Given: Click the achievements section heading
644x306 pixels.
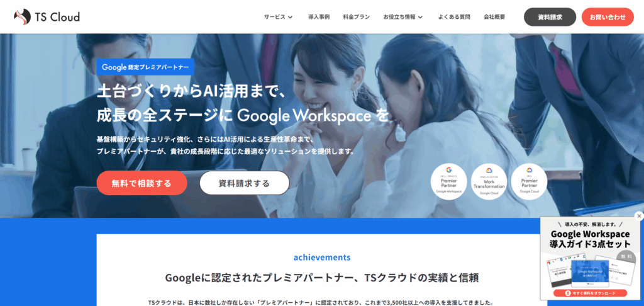Looking at the screenshot, I should pyautogui.click(x=322, y=258).
